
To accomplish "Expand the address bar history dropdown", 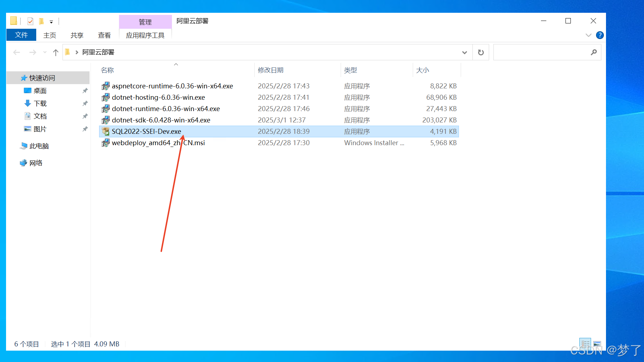I will pos(464,53).
